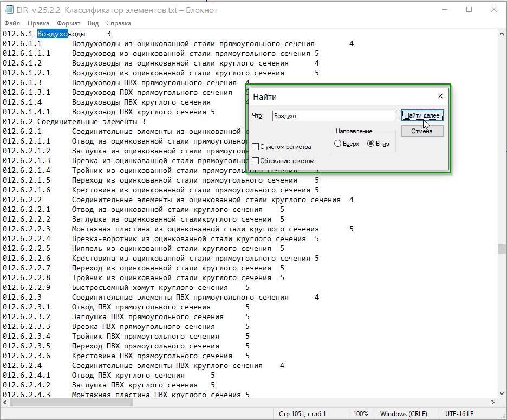
Task: Open the Справка menu
Action: click(119, 23)
